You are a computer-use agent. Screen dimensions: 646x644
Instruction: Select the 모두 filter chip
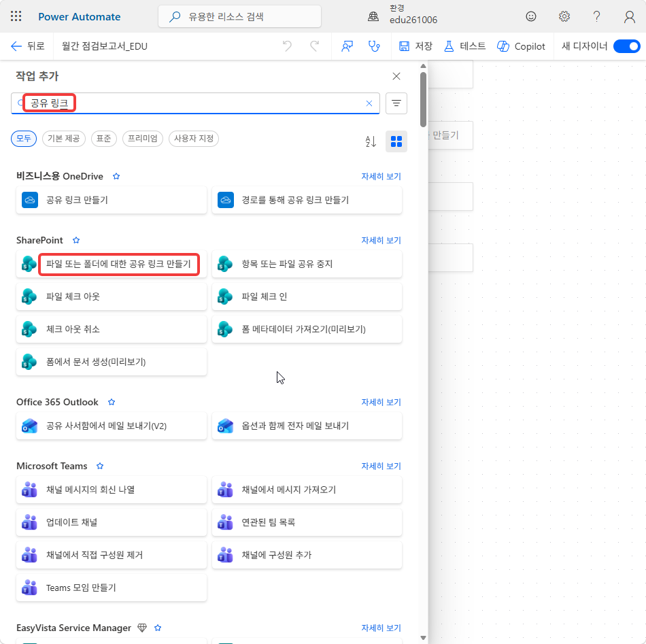pyautogui.click(x=24, y=139)
